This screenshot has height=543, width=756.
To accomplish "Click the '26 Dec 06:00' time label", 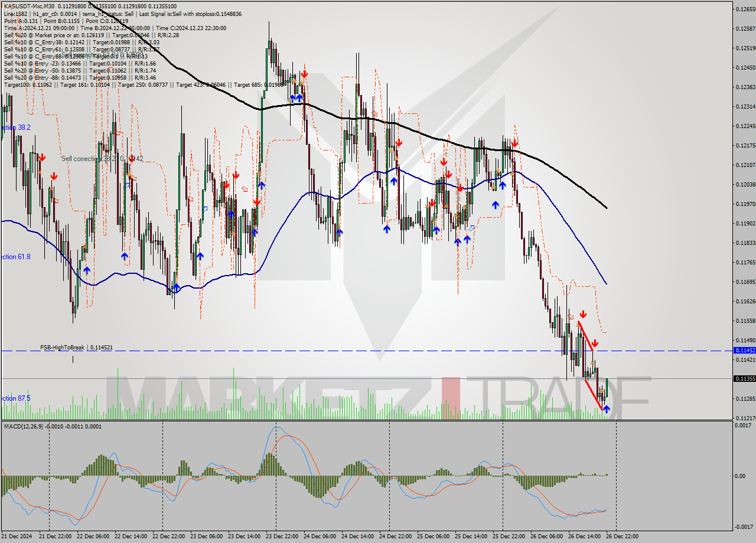I will tap(546, 536).
